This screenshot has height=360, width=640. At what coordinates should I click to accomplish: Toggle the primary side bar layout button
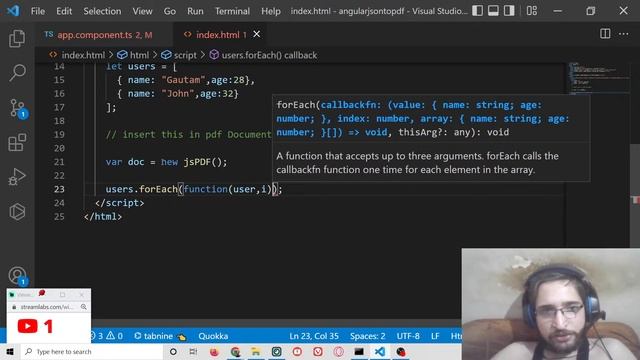click(x=478, y=11)
